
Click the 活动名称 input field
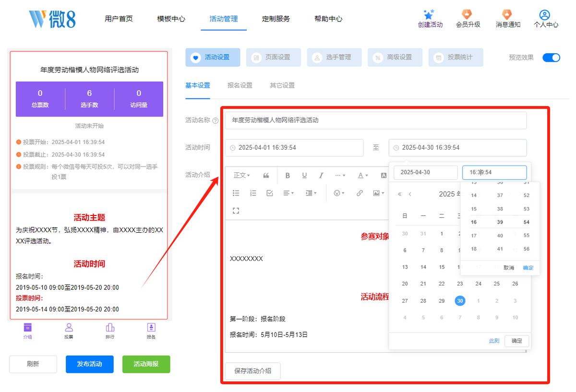point(376,120)
